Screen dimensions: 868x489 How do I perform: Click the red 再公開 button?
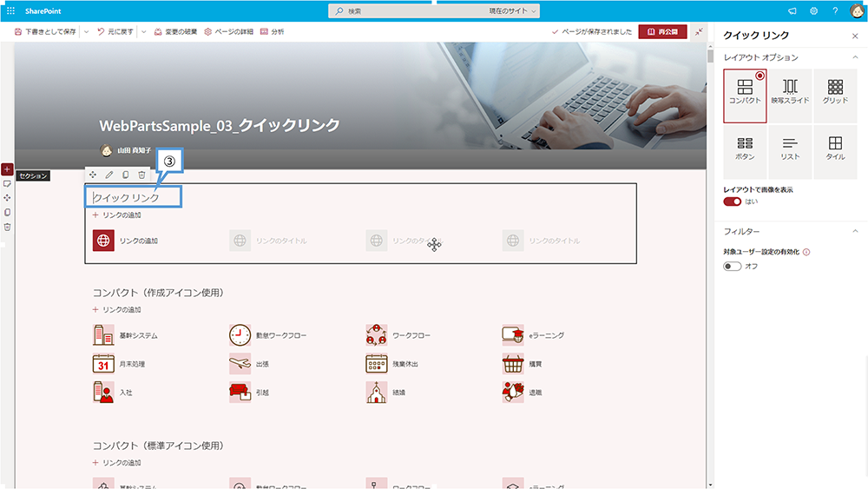662,31
